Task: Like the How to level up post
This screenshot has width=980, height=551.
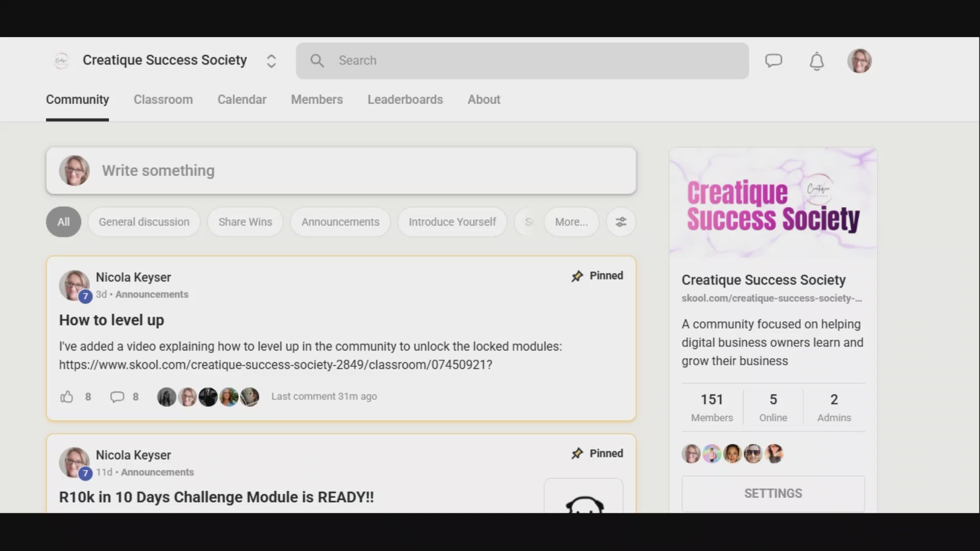Action: pos(67,396)
